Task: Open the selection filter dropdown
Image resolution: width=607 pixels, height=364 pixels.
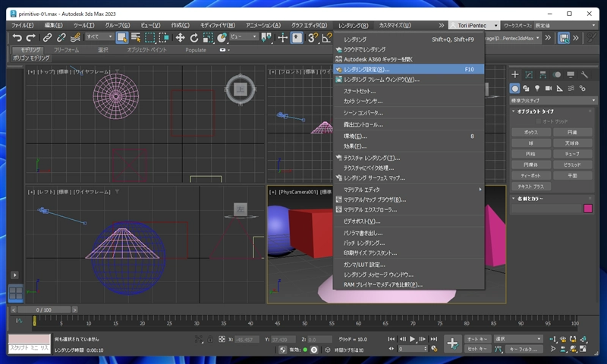Action: click(x=99, y=36)
